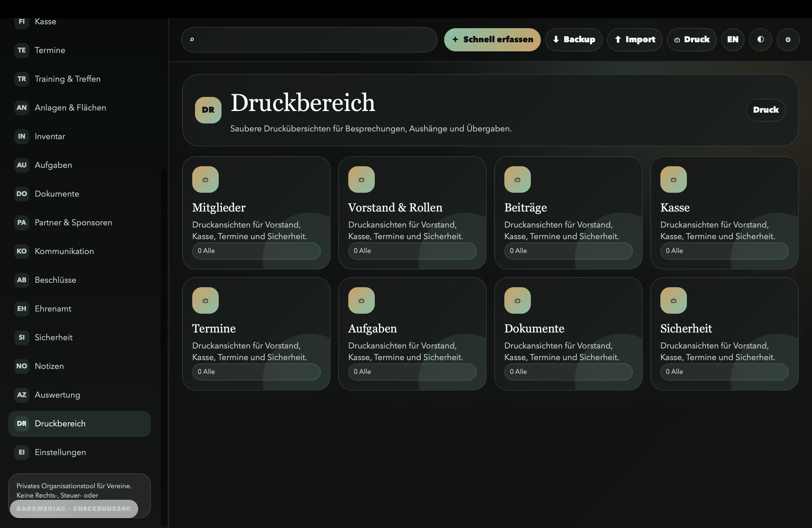Click printer icon on the Aufgaben card
The image size is (812, 528).
(361, 300)
